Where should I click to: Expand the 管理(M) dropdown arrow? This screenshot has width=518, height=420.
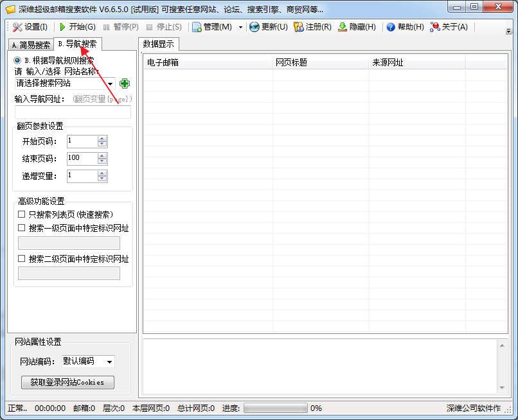tap(240, 27)
